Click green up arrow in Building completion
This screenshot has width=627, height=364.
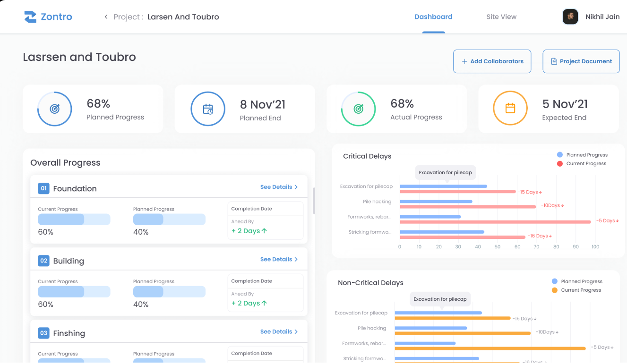[264, 303]
